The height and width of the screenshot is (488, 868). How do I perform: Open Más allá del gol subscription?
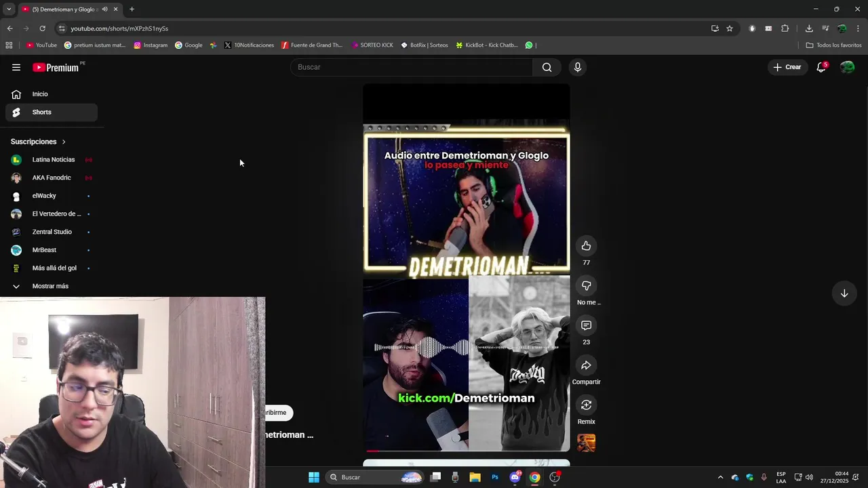pos(52,268)
